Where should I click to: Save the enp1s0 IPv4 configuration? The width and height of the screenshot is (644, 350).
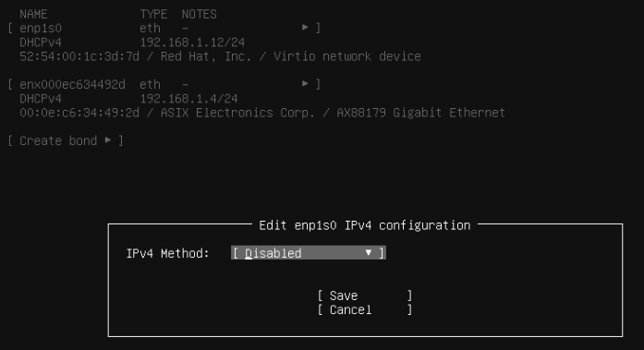pyautogui.click(x=364, y=296)
